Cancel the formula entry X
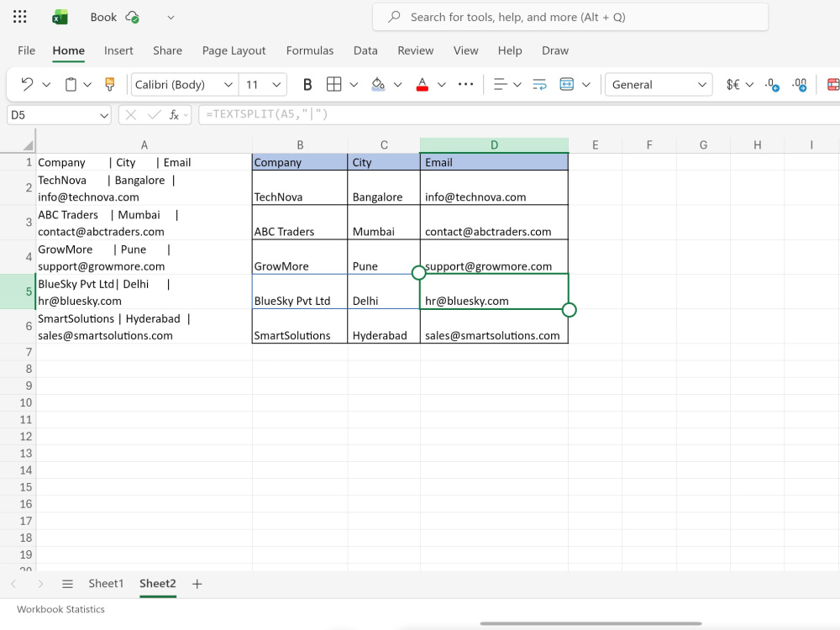The width and height of the screenshot is (840, 630). 131,114
